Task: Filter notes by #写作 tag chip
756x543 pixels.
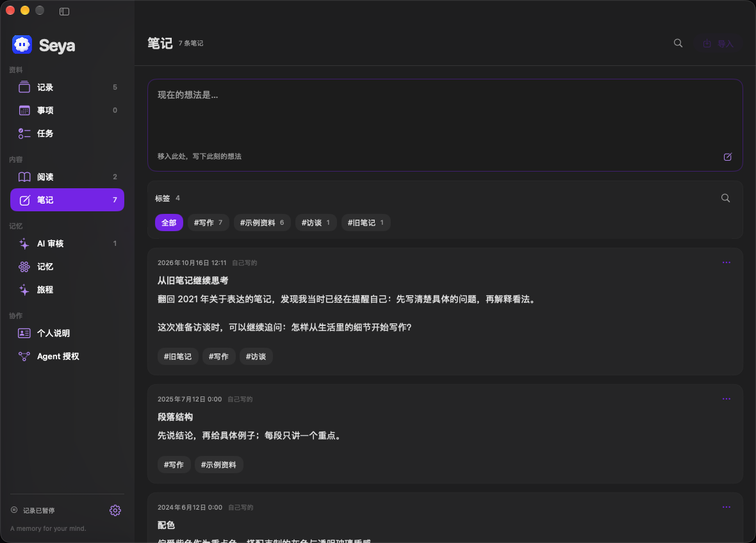Action: coord(208,223)
